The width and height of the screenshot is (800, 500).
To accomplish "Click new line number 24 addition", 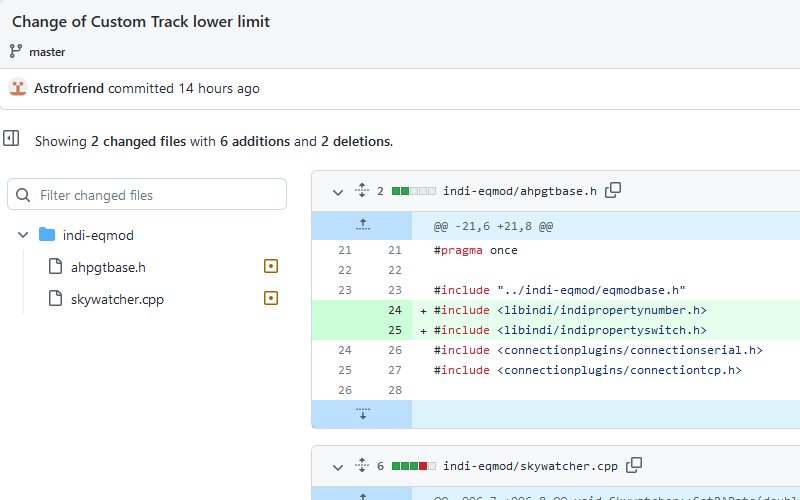I will click(x=395, y=310).
